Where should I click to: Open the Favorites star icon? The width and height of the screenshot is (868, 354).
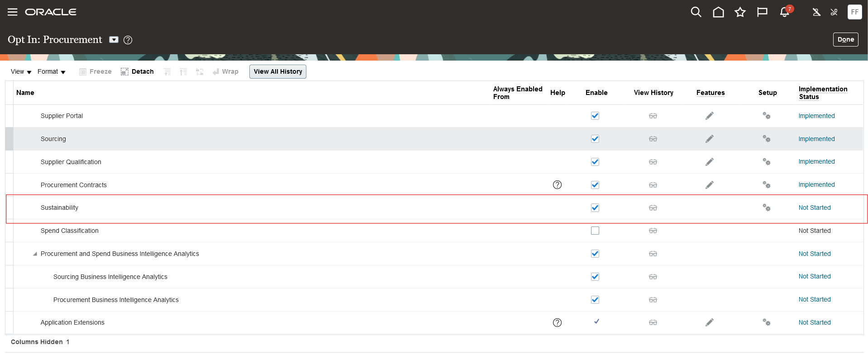pyautogui.click(x=740, y=12)
